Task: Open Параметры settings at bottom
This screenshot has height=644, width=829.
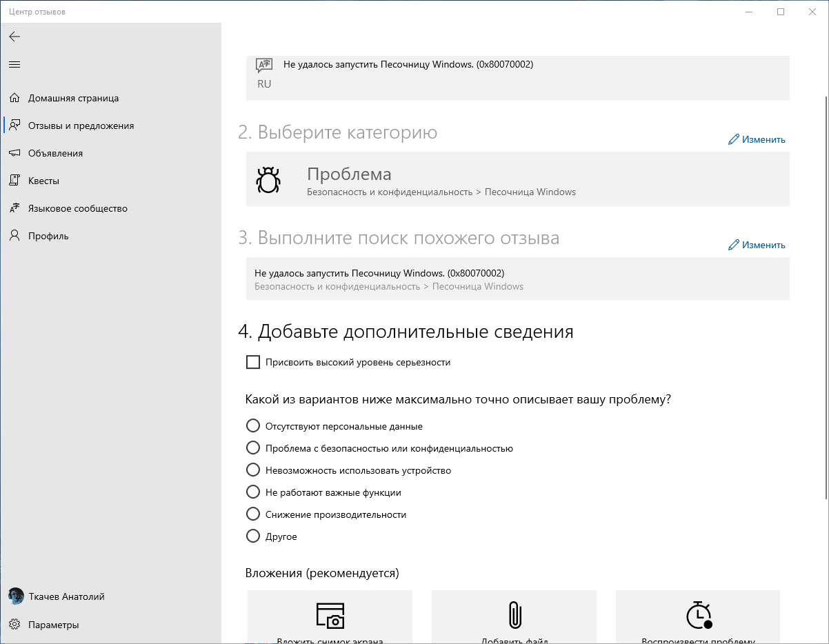Action: 110,625
